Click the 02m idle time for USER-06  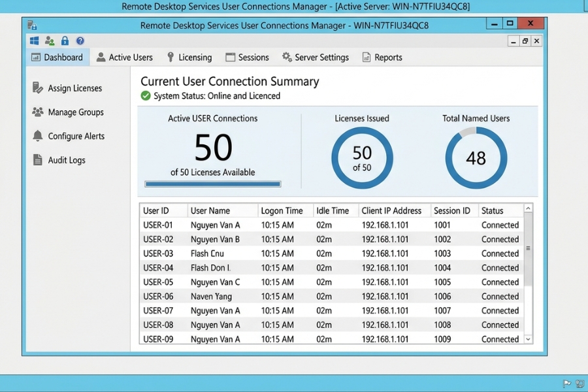(x=323, y=297)
